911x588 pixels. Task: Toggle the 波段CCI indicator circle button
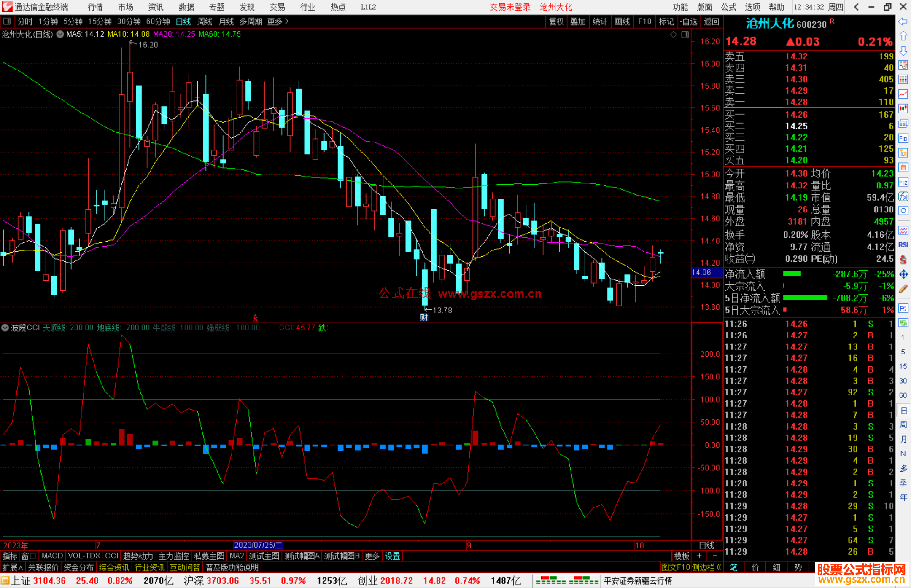point(5,328)
